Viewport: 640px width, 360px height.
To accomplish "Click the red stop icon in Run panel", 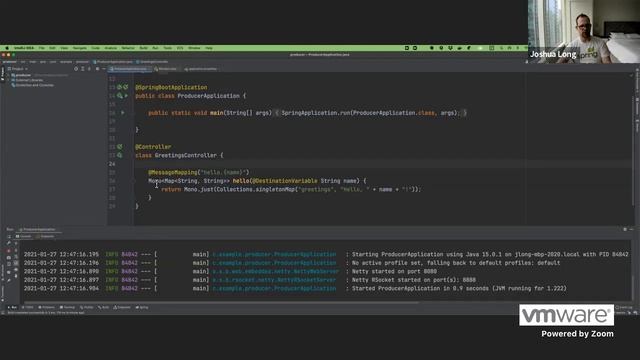I will tap(9, 251).
